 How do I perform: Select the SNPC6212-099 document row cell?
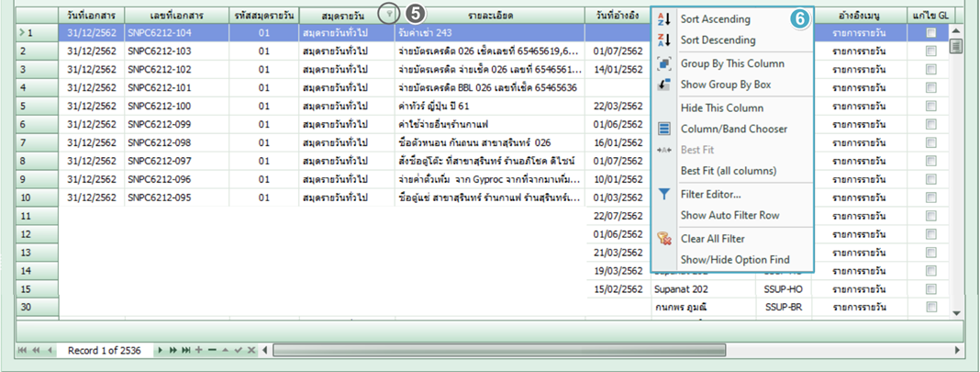(176, 124)
